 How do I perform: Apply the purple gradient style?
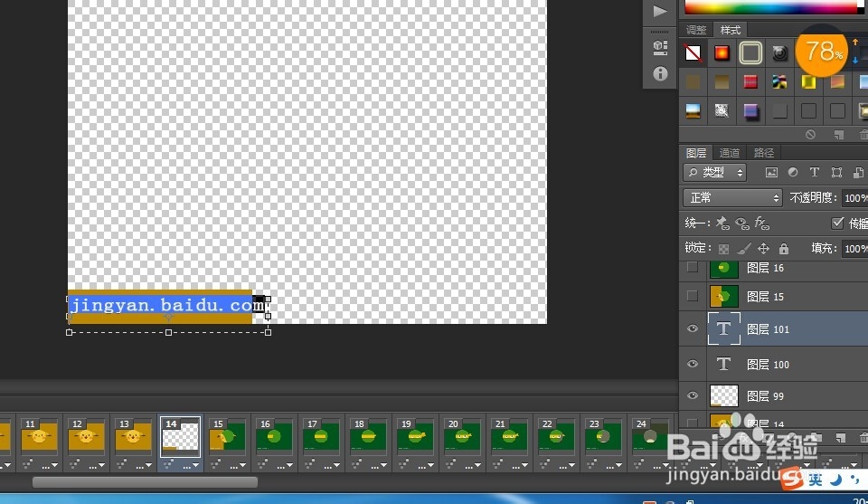point(750,110)
